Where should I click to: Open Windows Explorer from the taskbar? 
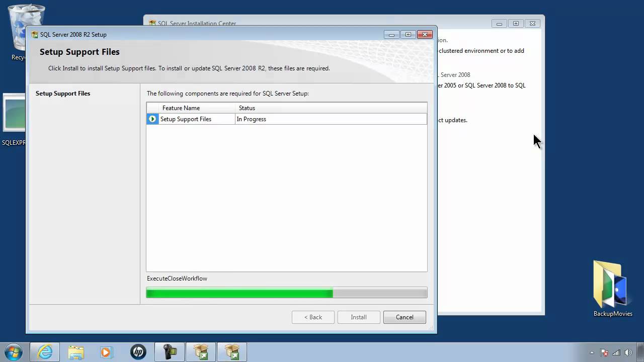pos(75,352)
